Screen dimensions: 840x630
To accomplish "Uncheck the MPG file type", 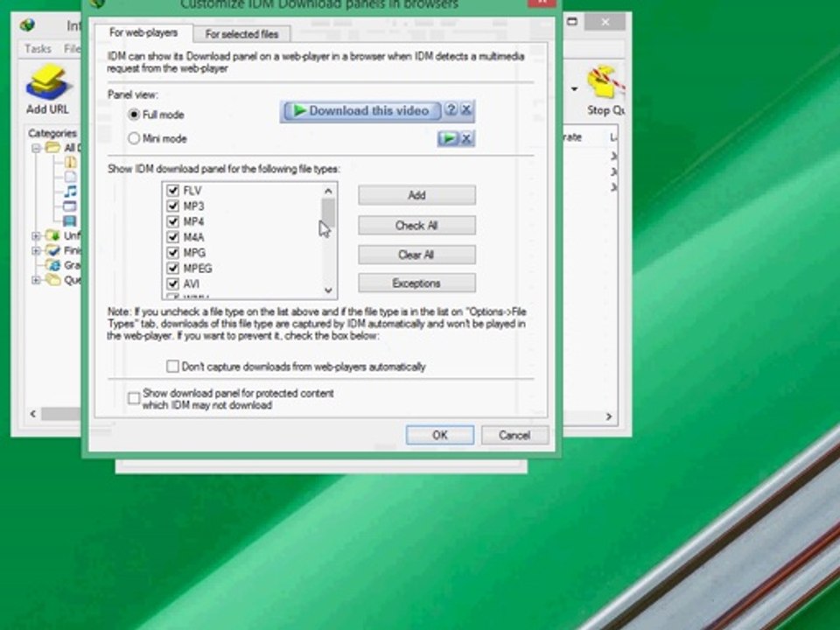I will pyautogui.click(x=172, y=252).
